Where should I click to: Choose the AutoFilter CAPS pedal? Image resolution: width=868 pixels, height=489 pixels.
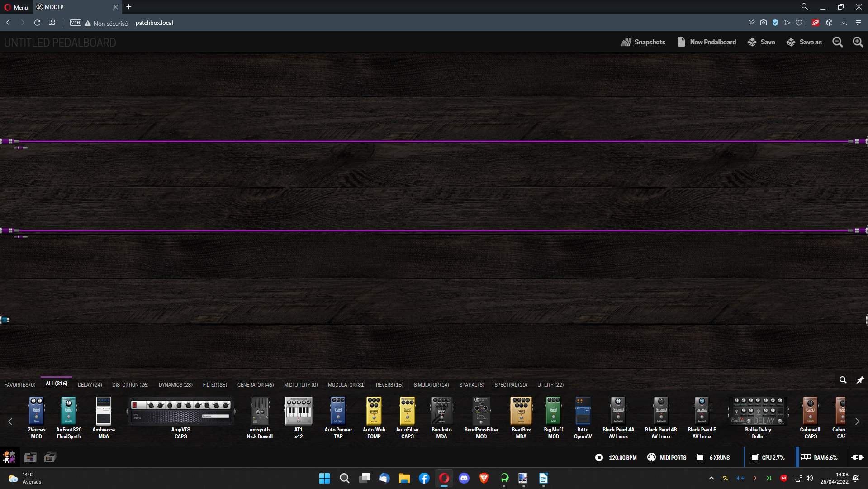click(x=408, y=417)
